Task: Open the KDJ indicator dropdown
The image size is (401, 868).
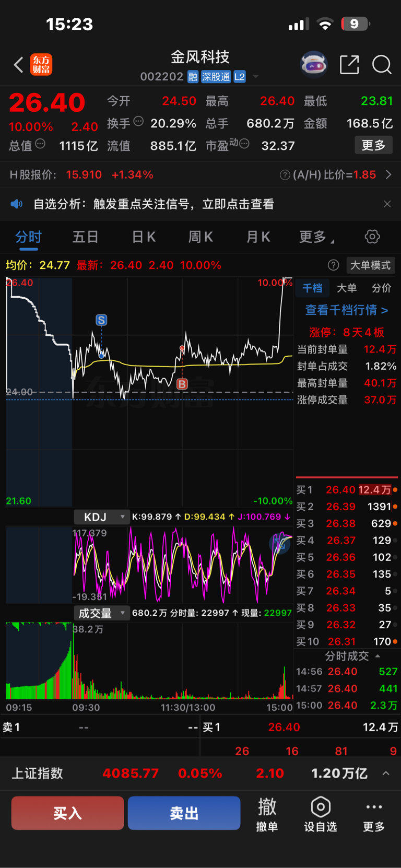Action: [x=101, y=517]
